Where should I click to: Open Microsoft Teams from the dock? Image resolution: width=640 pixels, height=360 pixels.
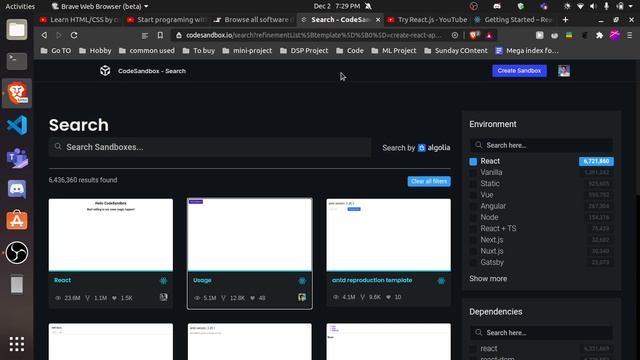(17, 158)
